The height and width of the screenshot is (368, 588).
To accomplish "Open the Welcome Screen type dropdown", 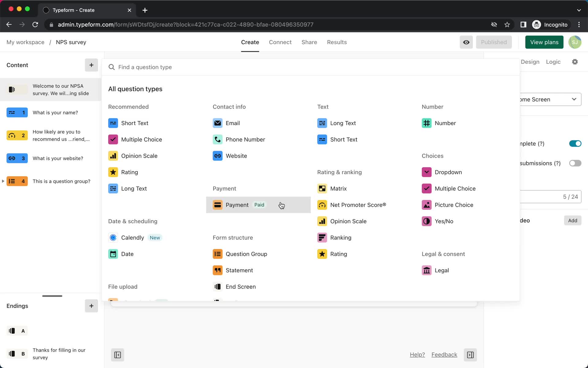I will click(550, 99).
